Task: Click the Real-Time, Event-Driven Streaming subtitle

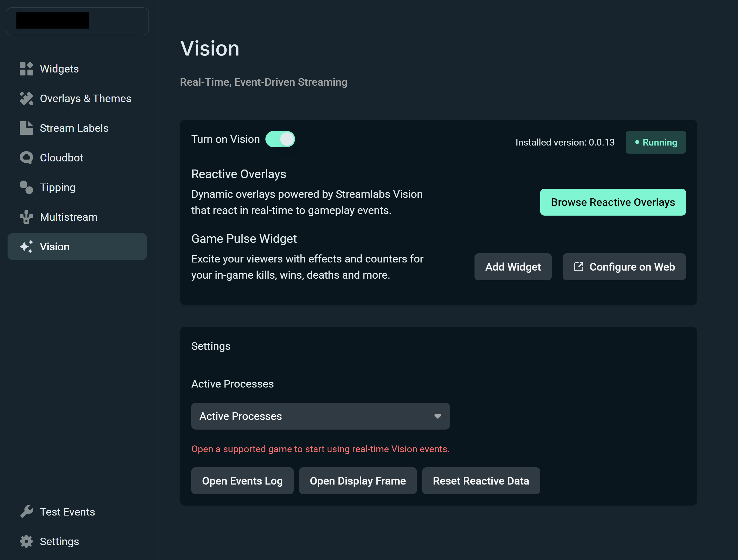Action: (x=264, y=82)
